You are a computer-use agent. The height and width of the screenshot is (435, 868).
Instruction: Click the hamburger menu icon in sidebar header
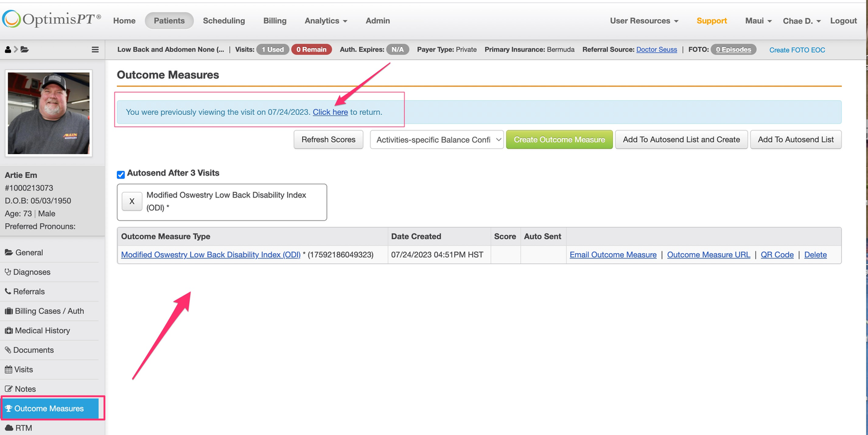pos(95,50)
